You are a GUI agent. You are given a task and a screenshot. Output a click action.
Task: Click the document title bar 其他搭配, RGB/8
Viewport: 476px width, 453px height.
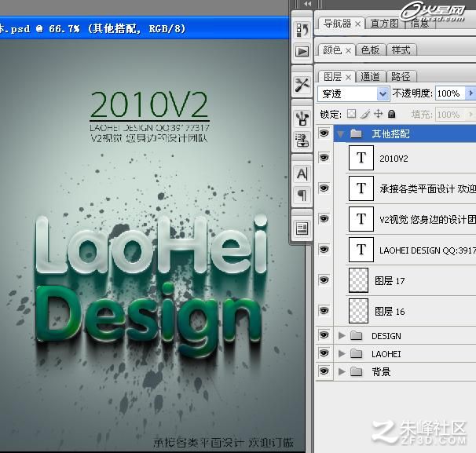pos(136,29)
